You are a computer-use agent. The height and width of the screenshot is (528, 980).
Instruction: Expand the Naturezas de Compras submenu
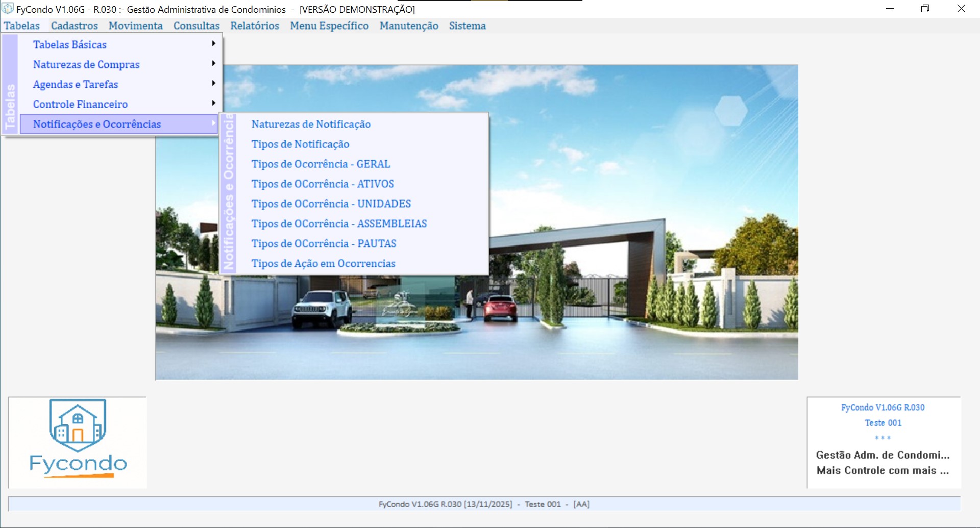click(86, 64)
